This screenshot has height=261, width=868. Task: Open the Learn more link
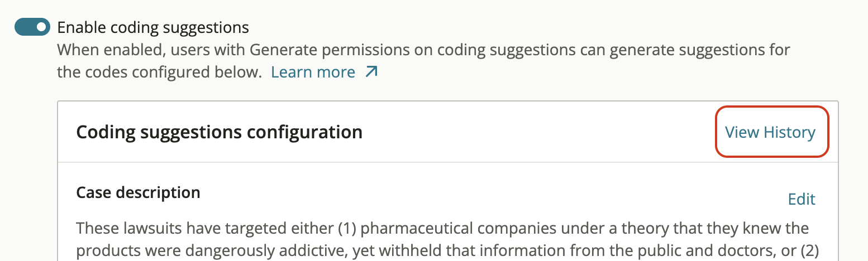coord(313,72)
